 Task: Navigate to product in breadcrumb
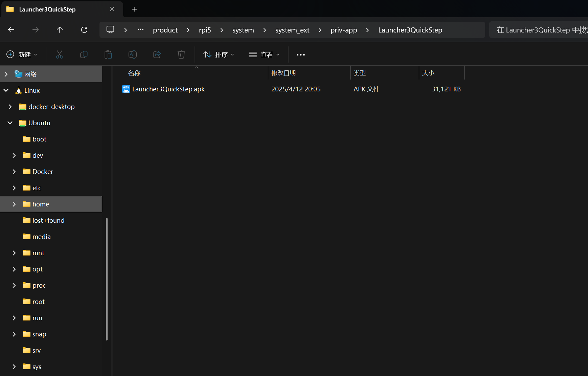click(x=165, y=30)
